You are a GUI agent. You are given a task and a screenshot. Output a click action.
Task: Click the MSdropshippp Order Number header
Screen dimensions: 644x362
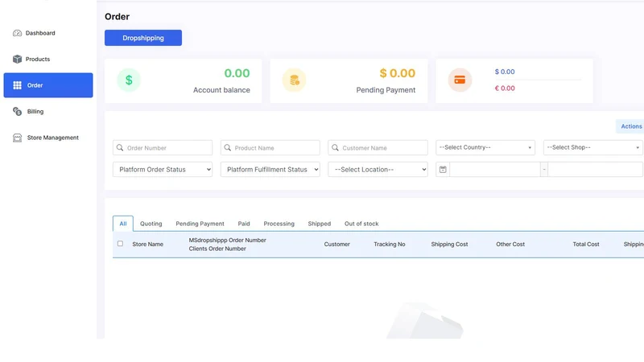tap(228, 240)
